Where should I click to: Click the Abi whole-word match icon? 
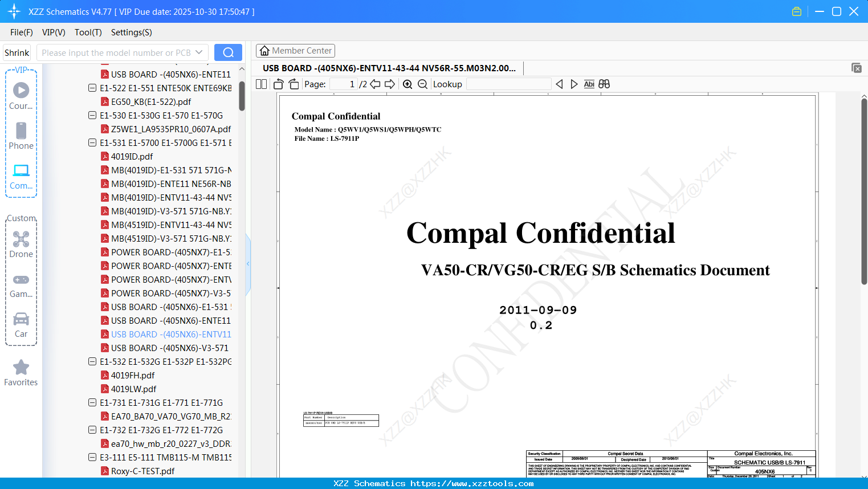589,84
